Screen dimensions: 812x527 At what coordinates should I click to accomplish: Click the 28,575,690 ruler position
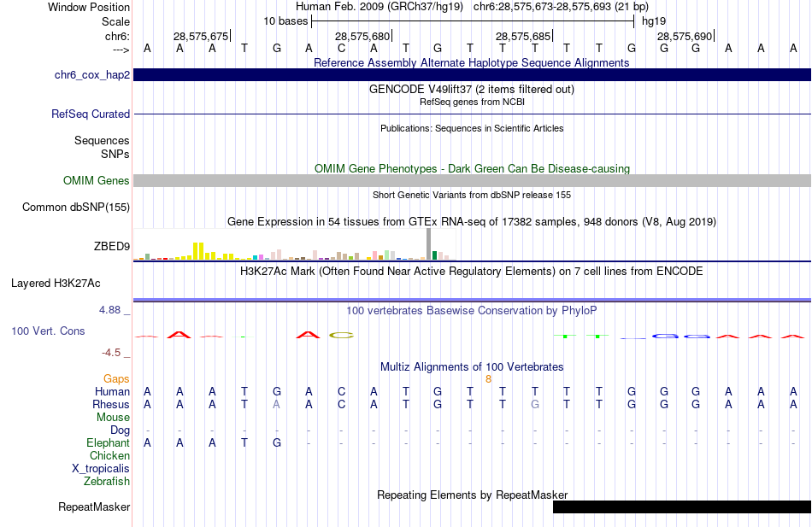coord(685,36)
